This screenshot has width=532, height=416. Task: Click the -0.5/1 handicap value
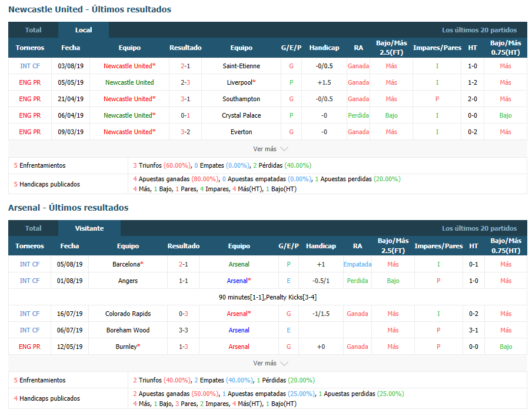[321, 281]
